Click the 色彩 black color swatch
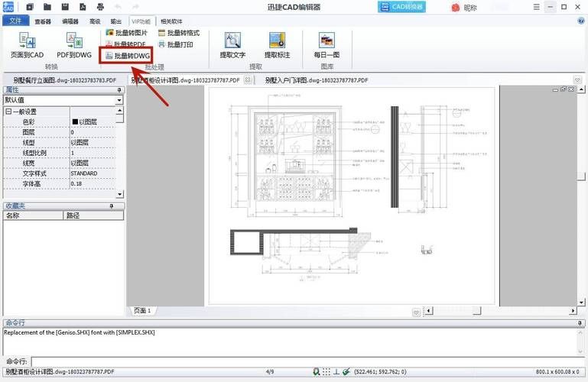This screenshot has width=588, height=382. click(x=75, y=122)
